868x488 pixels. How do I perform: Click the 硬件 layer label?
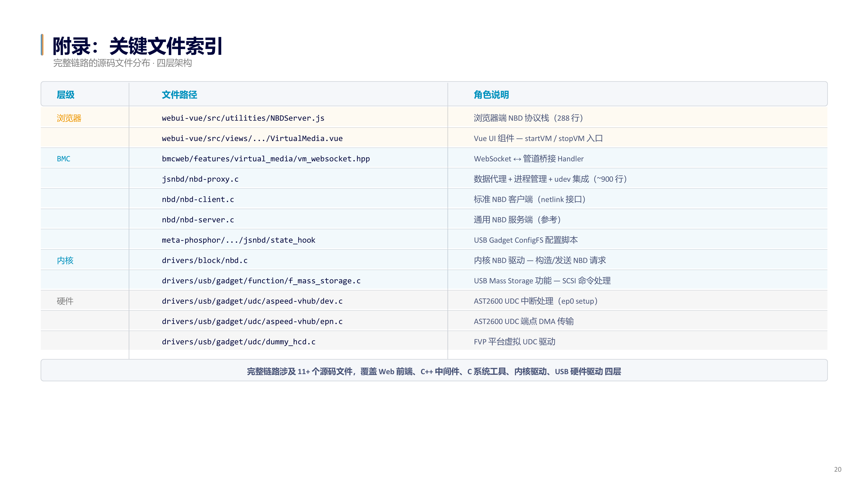point(65,301)
